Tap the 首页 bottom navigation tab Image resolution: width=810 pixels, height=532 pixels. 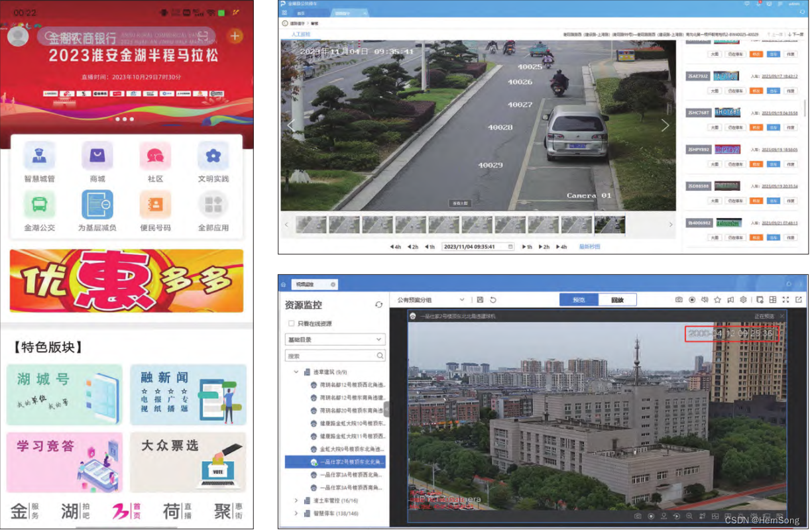coord(126,511)
